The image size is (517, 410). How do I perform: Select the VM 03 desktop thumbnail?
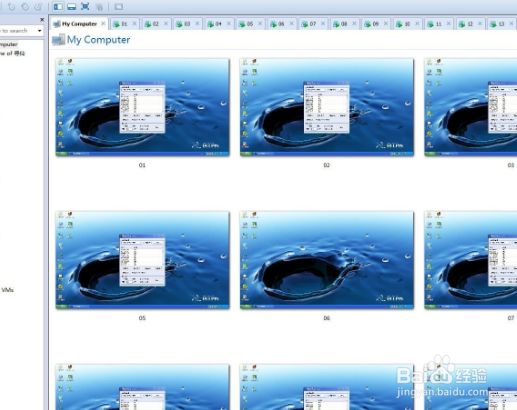[470, 107]
